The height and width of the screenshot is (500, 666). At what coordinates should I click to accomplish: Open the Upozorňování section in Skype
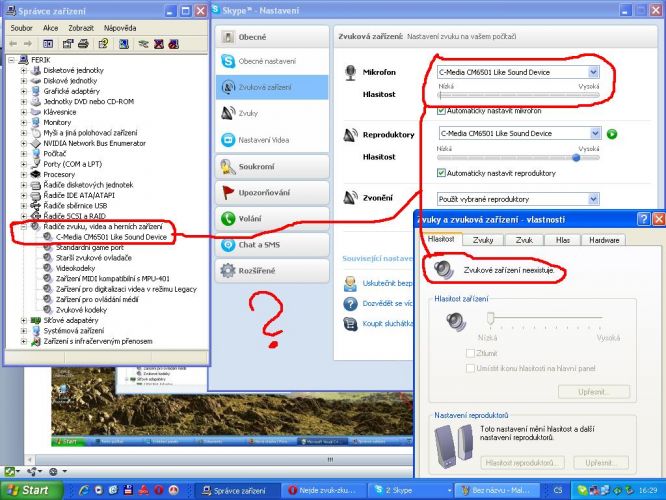click(272, 192)
